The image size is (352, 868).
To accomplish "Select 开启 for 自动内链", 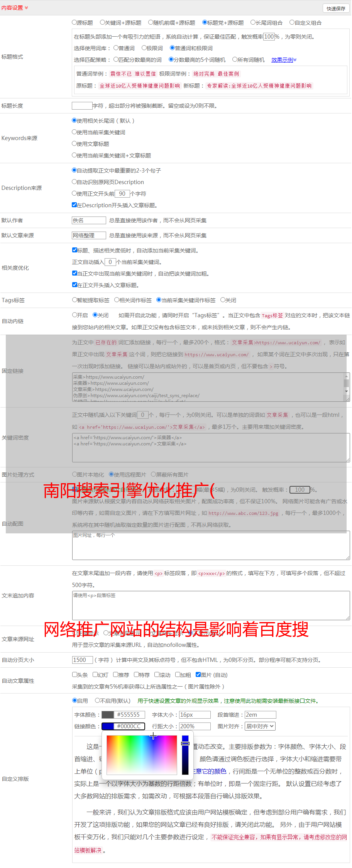I will click(x=74, y=315).
